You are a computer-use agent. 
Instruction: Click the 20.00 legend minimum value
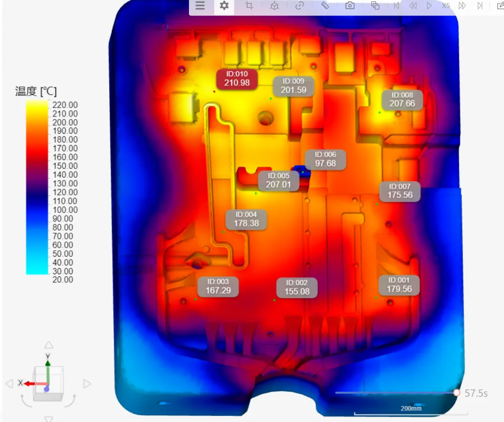(63, 279)
